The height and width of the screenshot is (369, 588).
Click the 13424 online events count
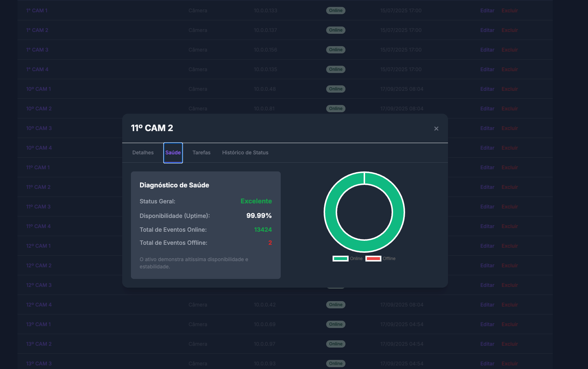click(263, 230)
